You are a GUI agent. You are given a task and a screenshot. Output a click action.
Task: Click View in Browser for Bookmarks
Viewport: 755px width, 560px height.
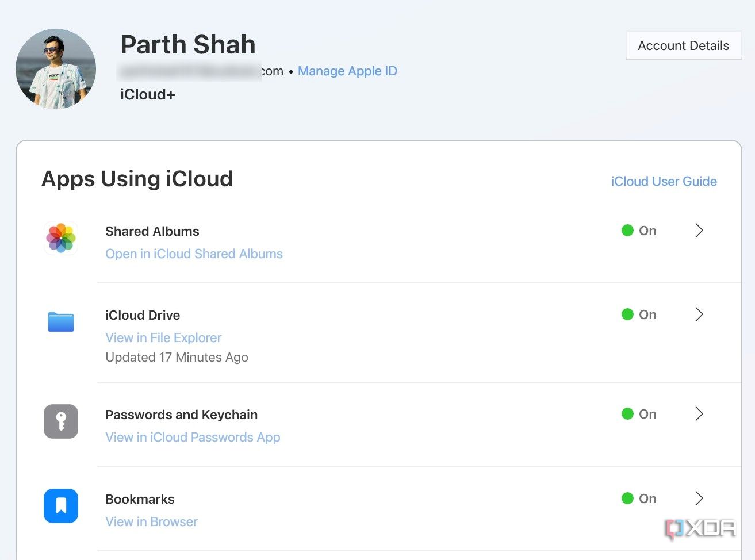pos(151,521)
